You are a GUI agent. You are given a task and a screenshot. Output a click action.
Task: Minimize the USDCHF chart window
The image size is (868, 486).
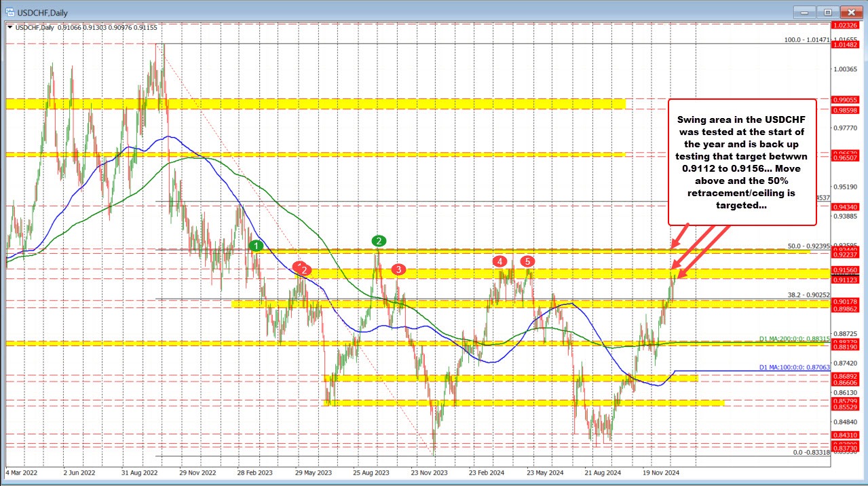pos(806,12)
